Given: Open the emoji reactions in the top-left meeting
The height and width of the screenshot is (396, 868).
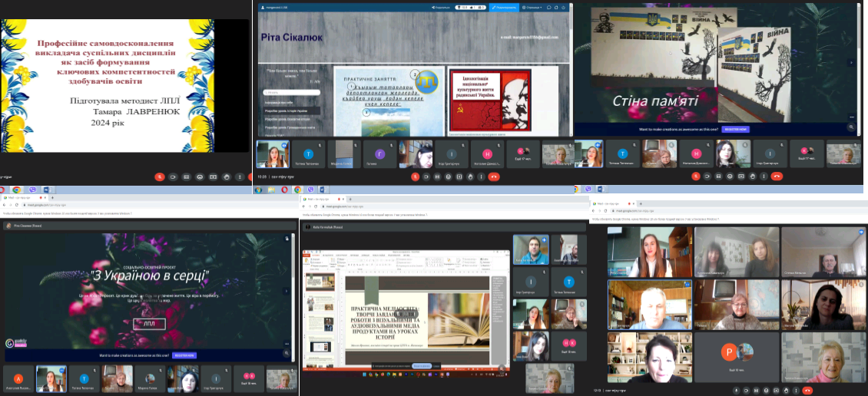Looking at the screenshot, I should [x=200, y=177].
